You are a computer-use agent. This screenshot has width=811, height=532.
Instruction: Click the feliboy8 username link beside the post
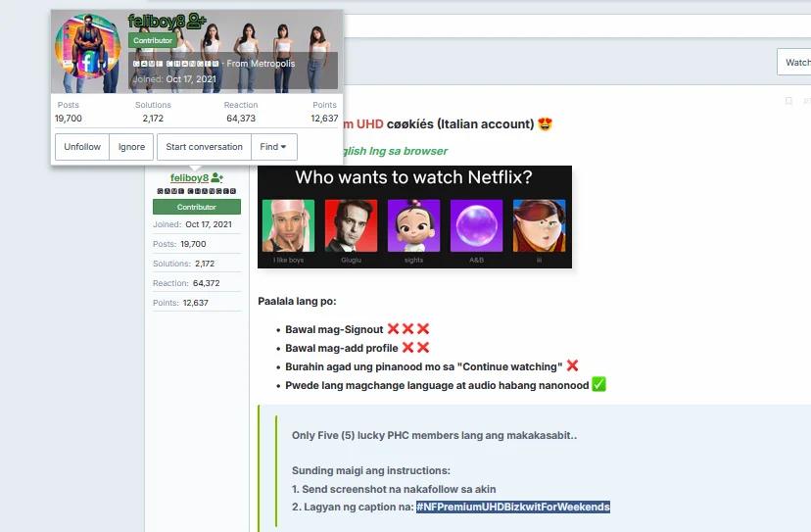(x=189, y=178)
